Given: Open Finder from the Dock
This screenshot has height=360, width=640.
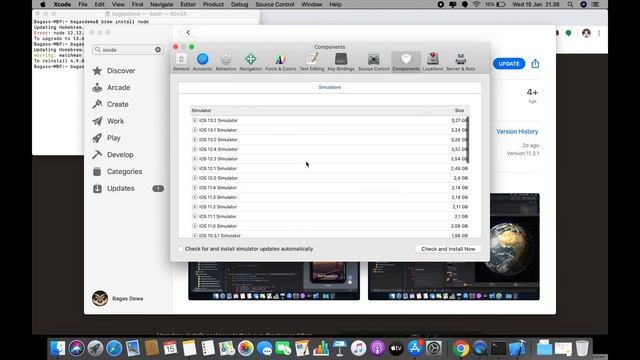Looking at the screenshot, I should point(58,348).
